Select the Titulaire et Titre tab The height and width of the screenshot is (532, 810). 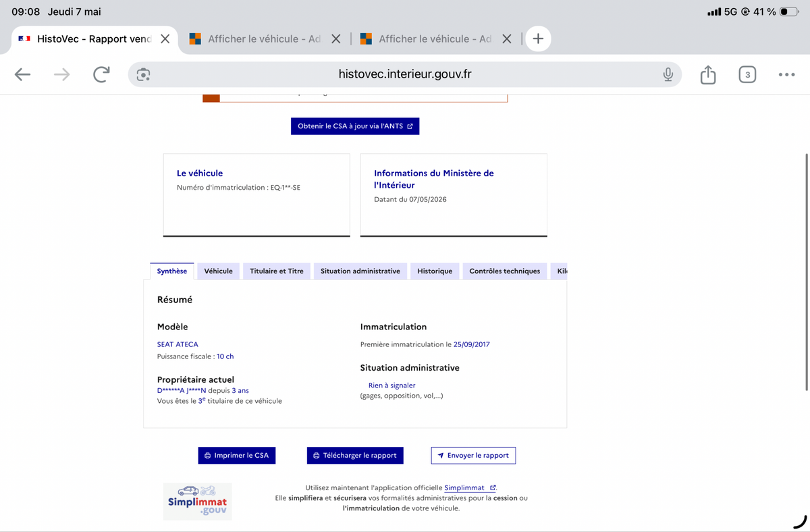pos(277,271)
